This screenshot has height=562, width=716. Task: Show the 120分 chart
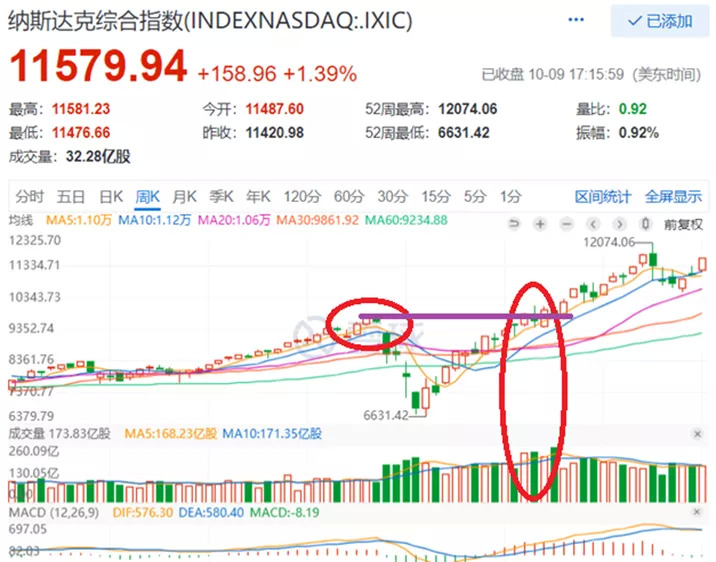tap(302, 197)
